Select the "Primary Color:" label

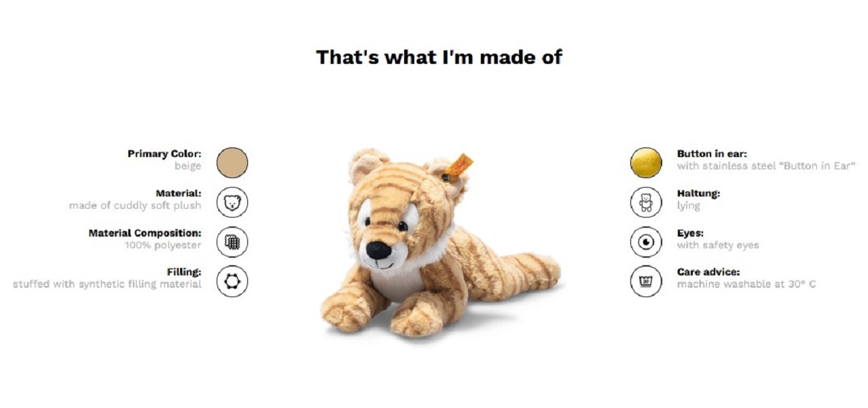tap(164, 154)
